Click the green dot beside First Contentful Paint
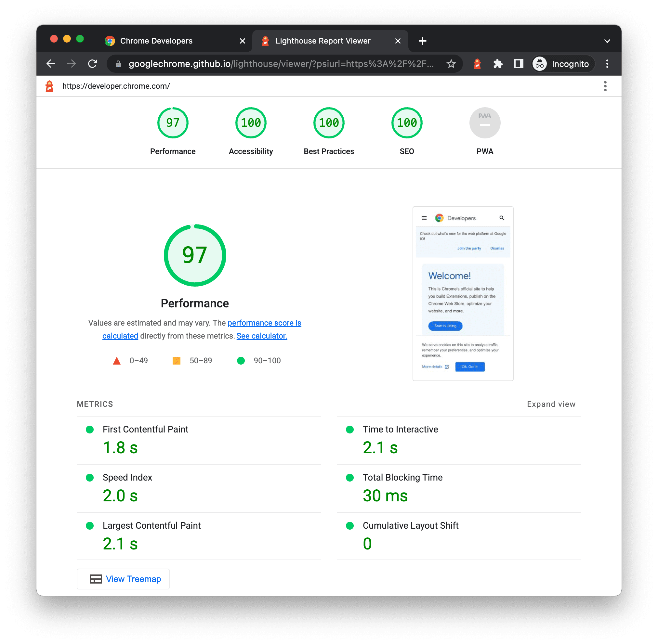The image size is (658, 644). [91, 429]
